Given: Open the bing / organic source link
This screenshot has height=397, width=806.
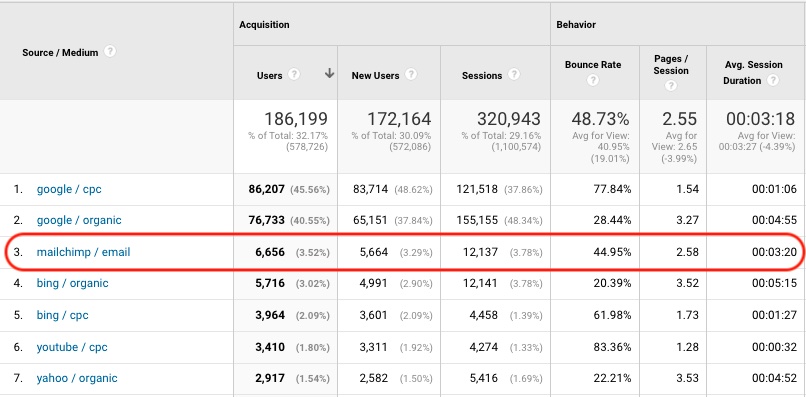Looking at the screenshot, I should (72, 283).
